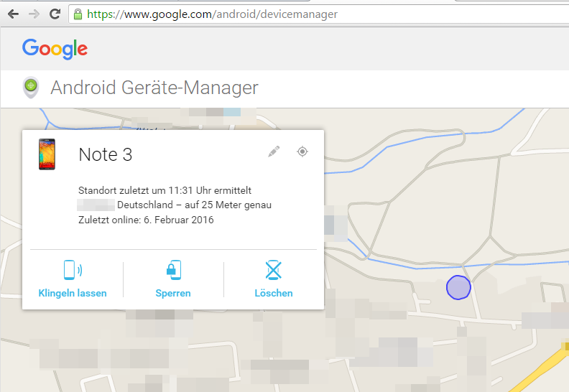
Task: Select the 'Klingeln lassen' text label
Action: pos(72,293)
